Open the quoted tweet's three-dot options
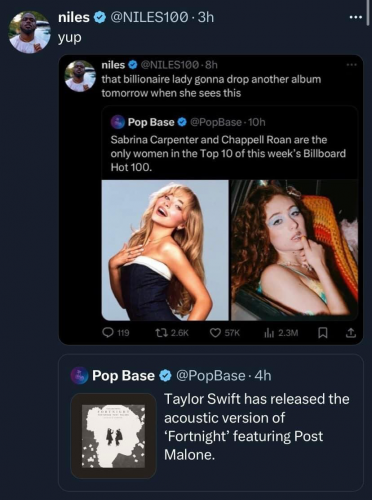 tap(351, 65)
